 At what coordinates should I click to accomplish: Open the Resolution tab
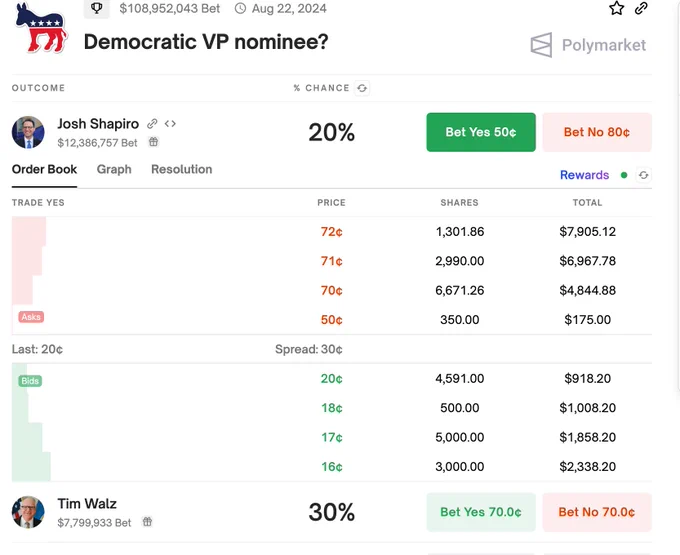pos(182,170)
